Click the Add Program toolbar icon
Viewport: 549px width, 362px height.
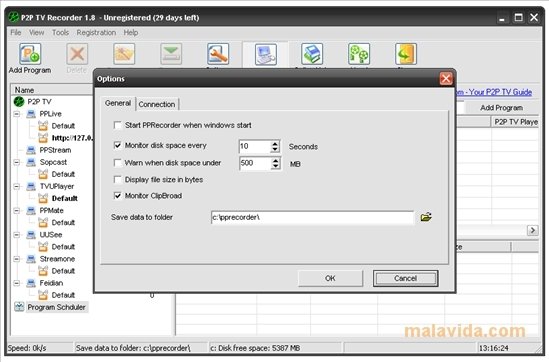(30, 54)
